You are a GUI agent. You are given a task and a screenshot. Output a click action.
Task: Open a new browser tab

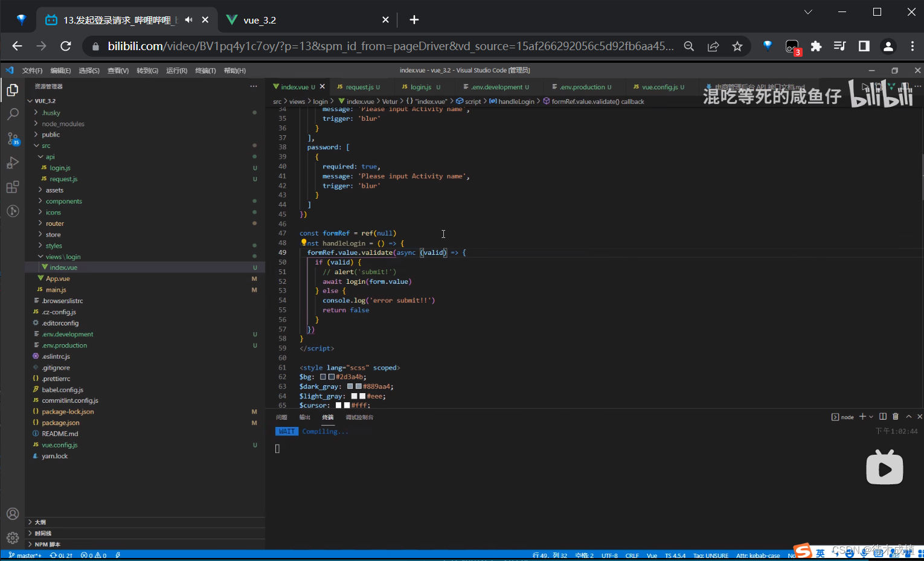click(x=414, y=20)
